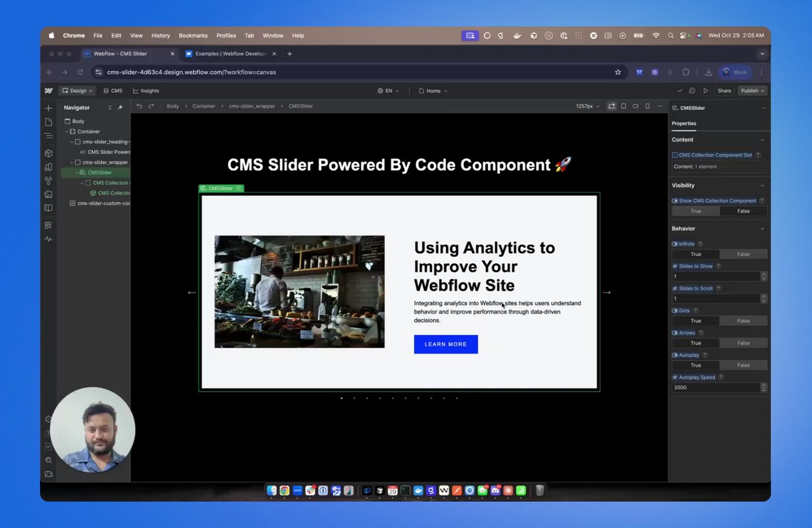The image size is (812, 528).
Task: Click the Autoplay Speed input field
Action: [716, 387]
